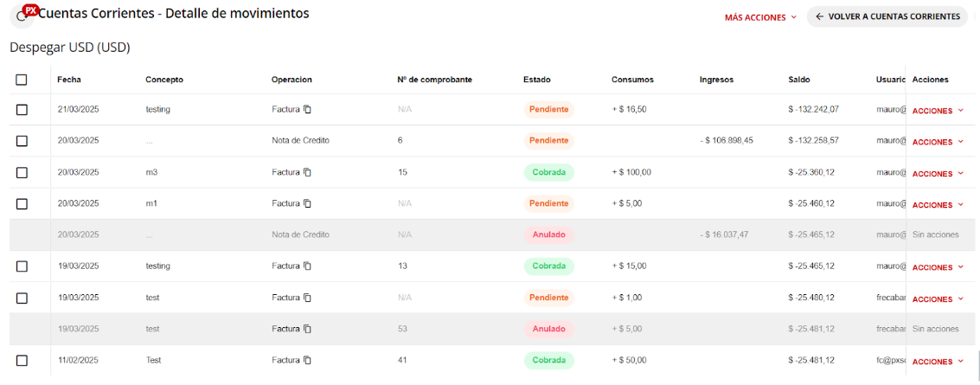Expand ACCIONES for the Nota de Credito comprobante 6 row
The width and height of the screenshot is (980, 385).
click(938, 142)
